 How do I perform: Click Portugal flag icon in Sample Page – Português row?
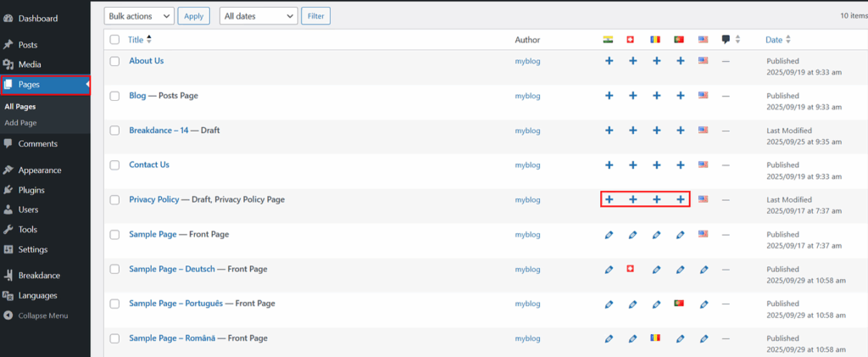[679, 304]
